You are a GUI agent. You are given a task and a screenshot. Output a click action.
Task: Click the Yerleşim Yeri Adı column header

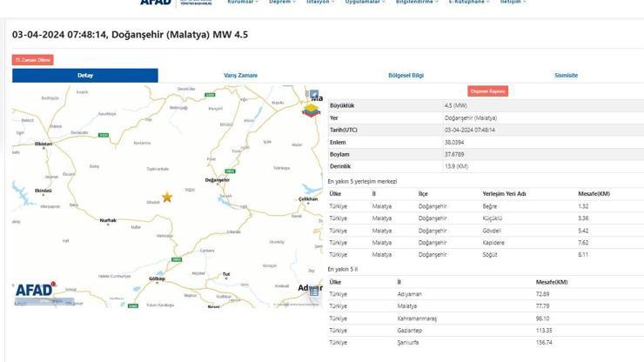coord(504,194)
